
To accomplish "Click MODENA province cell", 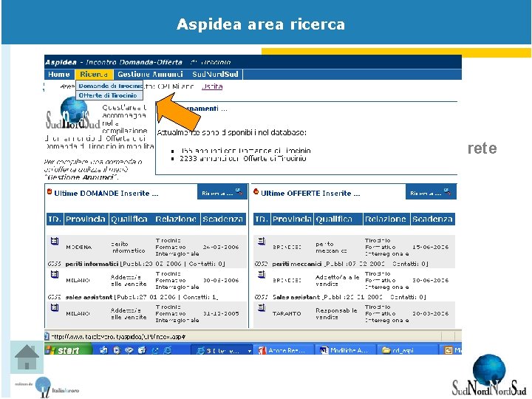I will click(x=79, y=248).
